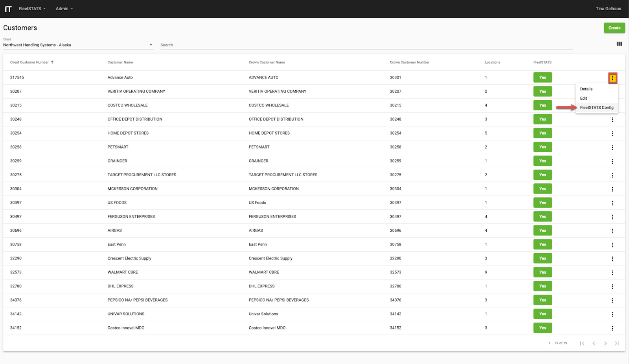Sort by FleetSTATS column header

[543, 62]
